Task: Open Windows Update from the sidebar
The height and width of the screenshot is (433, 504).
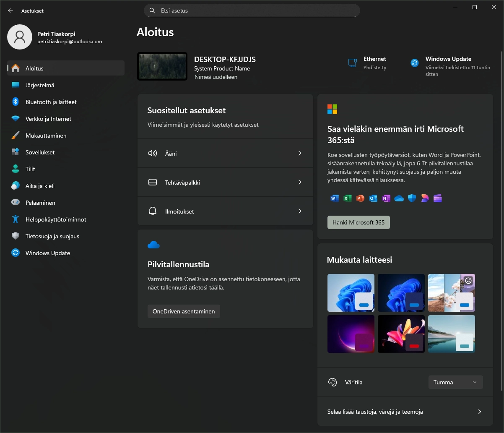Action: 47,253
